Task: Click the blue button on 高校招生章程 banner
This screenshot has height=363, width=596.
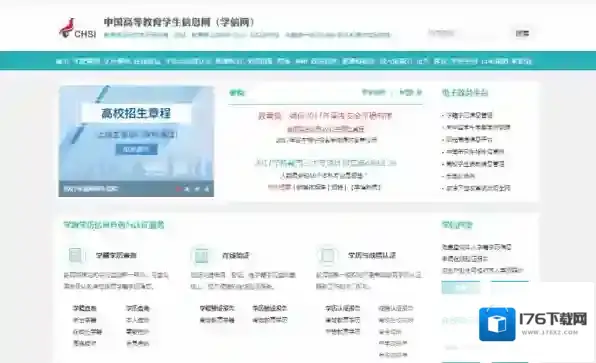Action: click(x=136, y=149)
